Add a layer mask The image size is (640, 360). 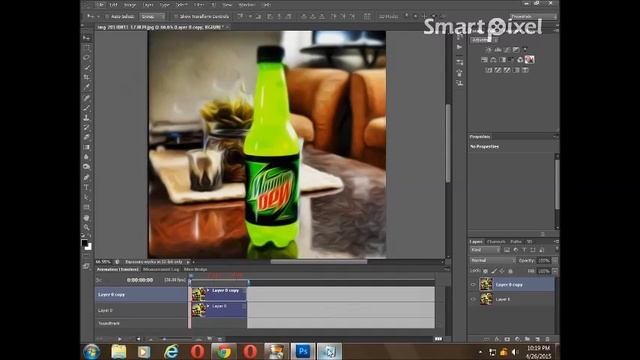coord(507,339)
